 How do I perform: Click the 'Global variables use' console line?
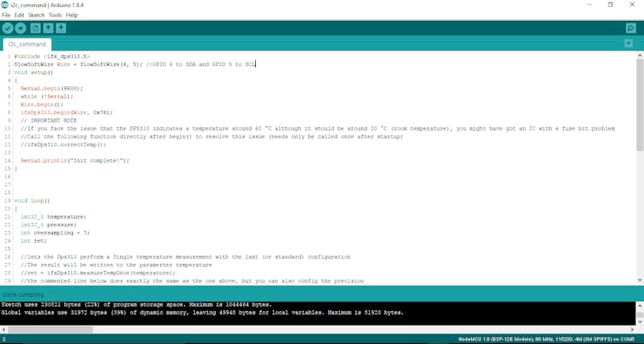tap(202, 313)
